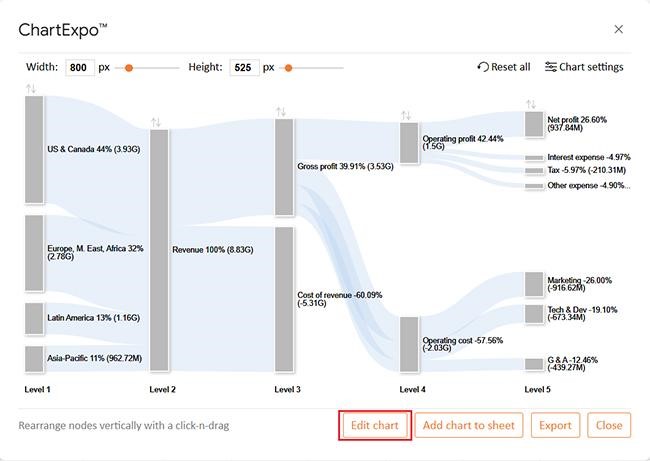Click the Close button
This screenshot has height=461, width=650.
coord(609,425)
